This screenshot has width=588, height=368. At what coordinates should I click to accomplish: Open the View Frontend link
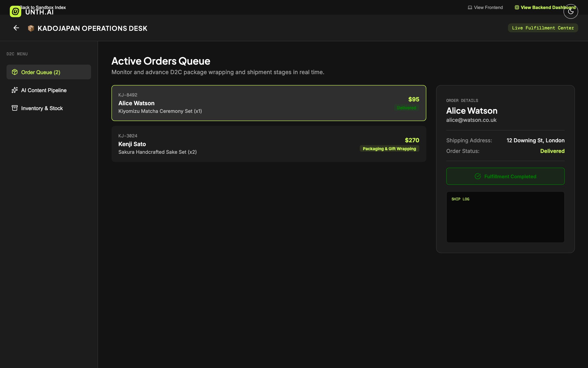click(x=485, y=7)
